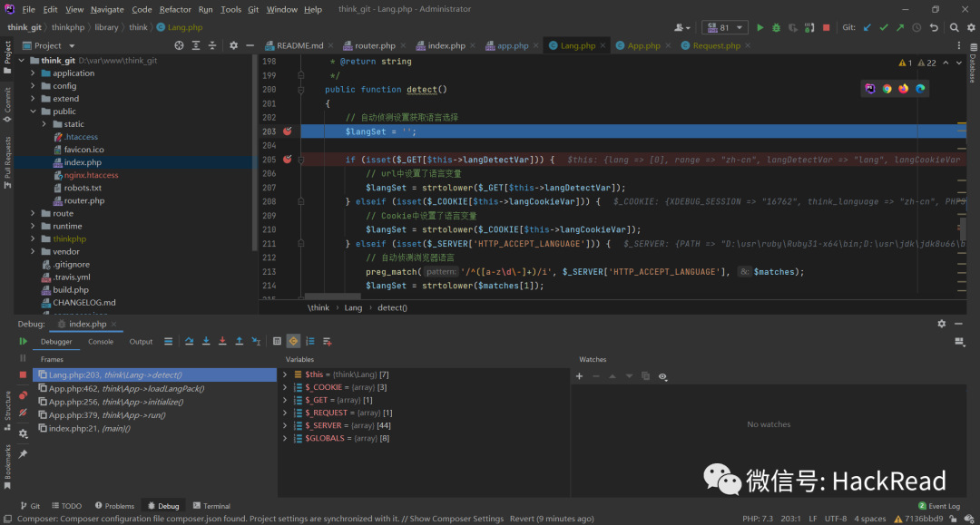Switch to App.php editor tab
Image resolution: width=980 pixels, height=525 pixels.
coord(643,45)
